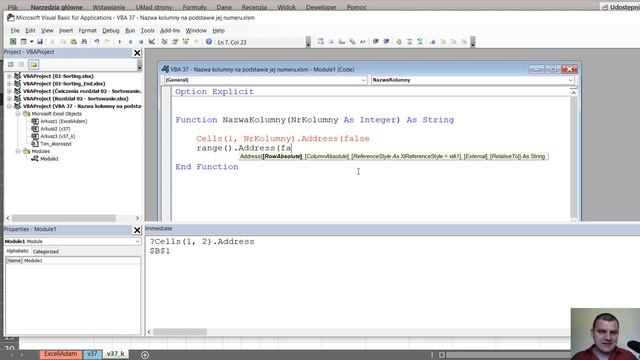Open the Insert menu

coord(66,31)
